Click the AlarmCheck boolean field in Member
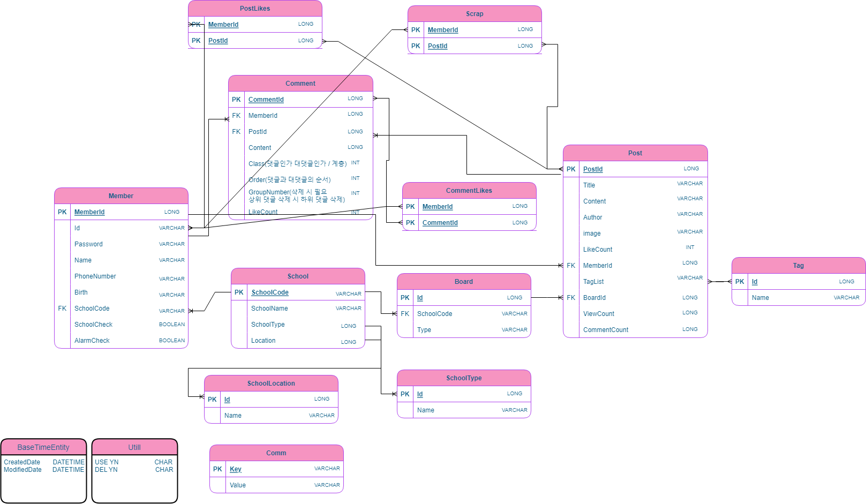 92,340
